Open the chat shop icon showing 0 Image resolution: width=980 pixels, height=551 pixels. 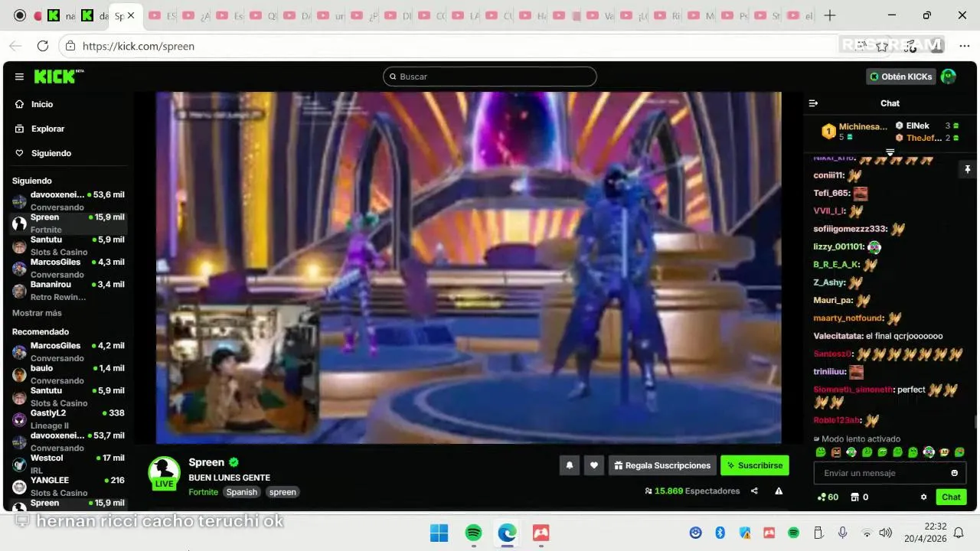click(859, 497)
